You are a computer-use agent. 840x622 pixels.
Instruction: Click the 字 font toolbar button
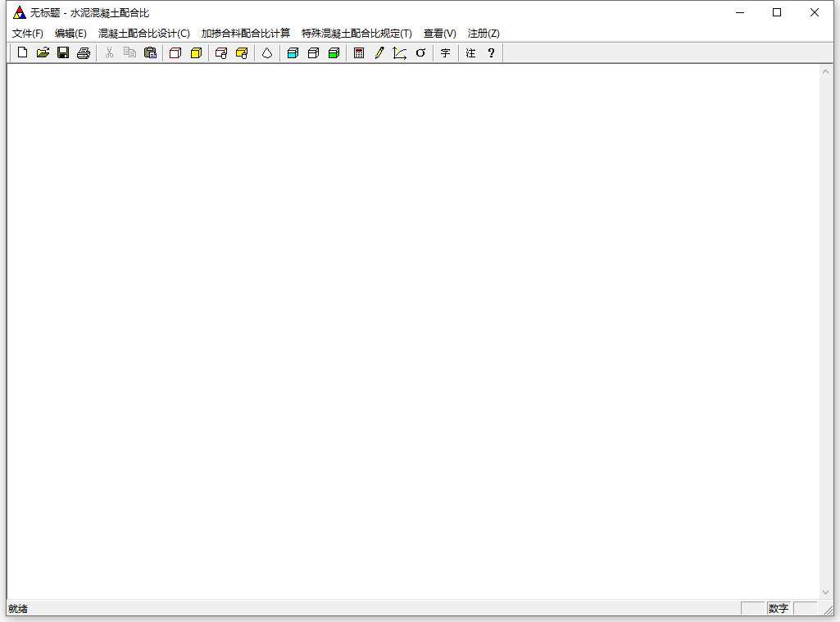click(445, 52)
